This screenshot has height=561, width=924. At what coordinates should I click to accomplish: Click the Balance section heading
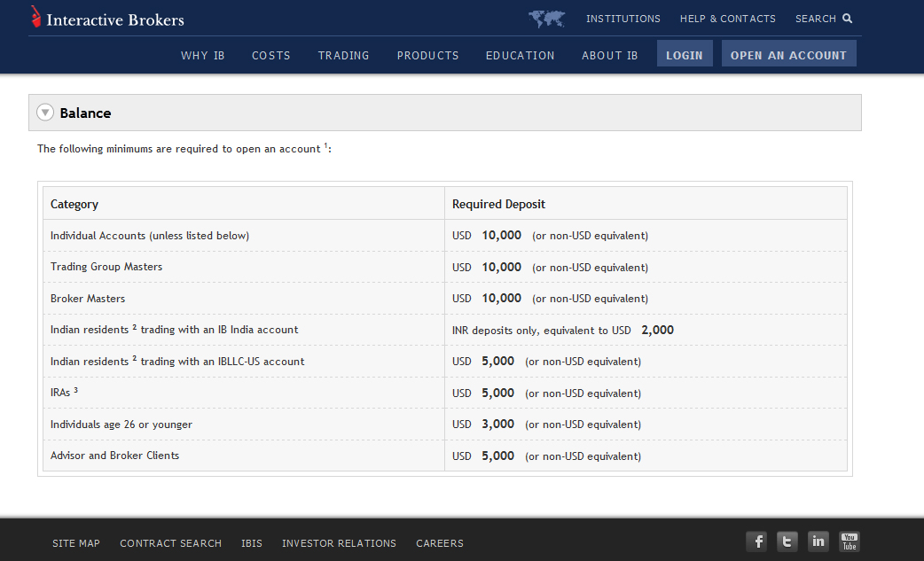(x=85, y=113)
